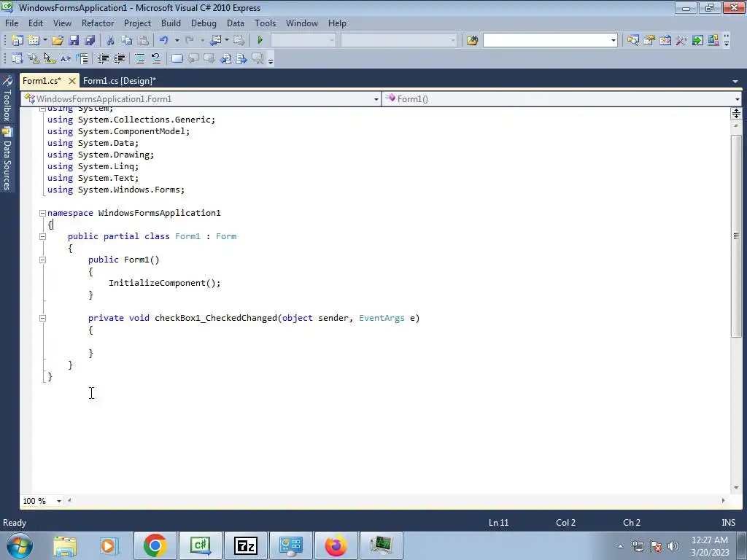The height and width of the screenshot is (560, 747).
Task: Collapse the public Form1() constructor region
Action: tap(42, 260)
